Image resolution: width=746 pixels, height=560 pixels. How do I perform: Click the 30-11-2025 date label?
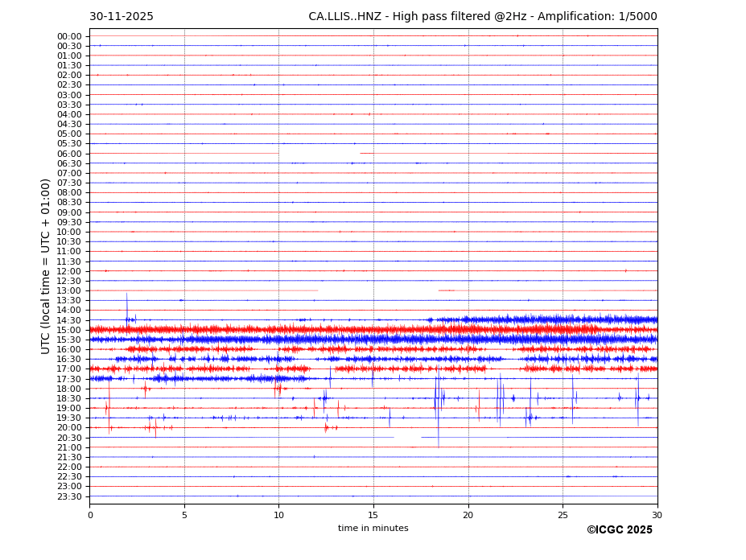point(121,17)
